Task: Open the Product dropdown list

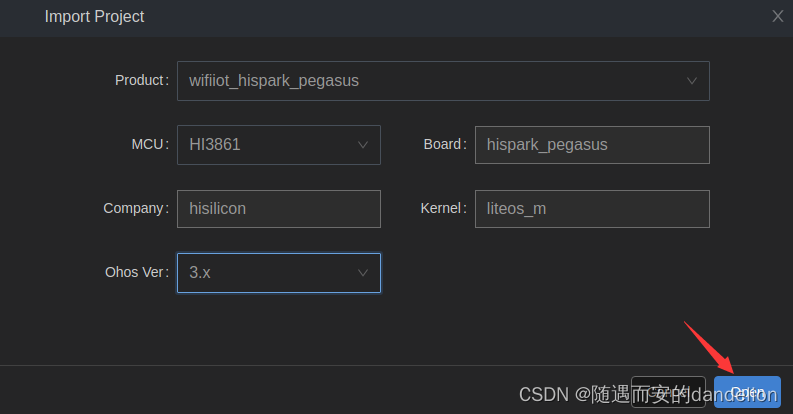Action: point(443,81)
